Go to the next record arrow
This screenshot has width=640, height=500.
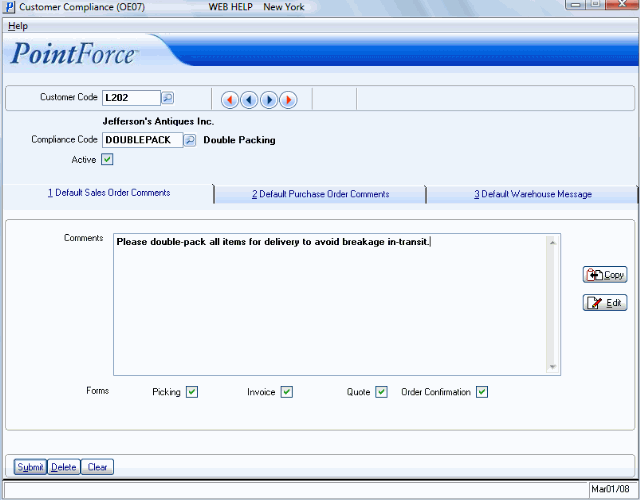(269, 100)
